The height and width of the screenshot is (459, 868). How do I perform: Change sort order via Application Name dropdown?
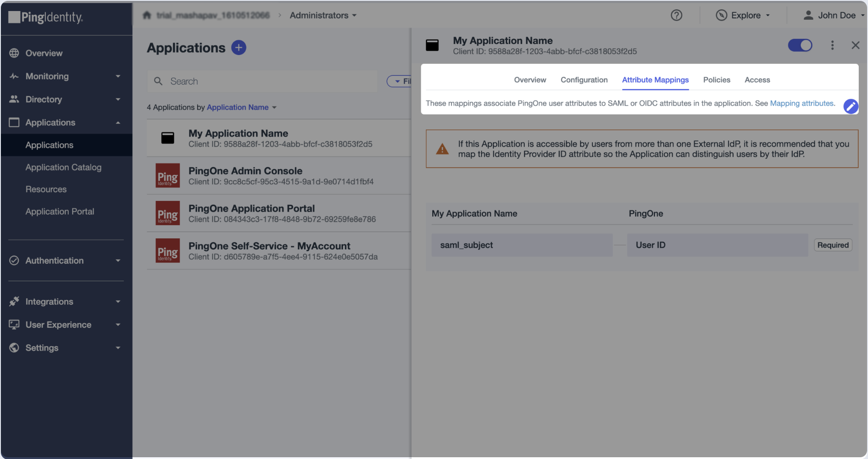pos(241,107)
